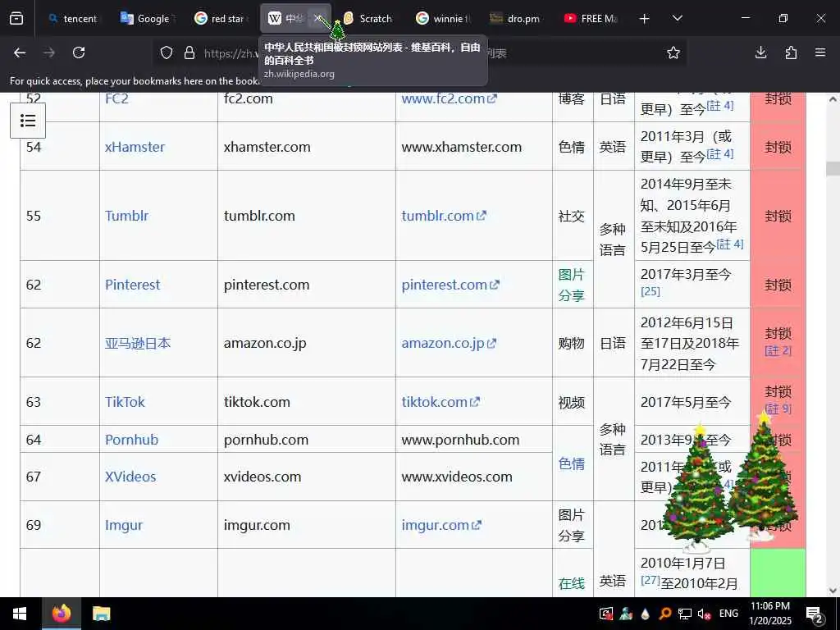Open TikTok article link
The height and width of the screenshot is (630, 840).
125,402
